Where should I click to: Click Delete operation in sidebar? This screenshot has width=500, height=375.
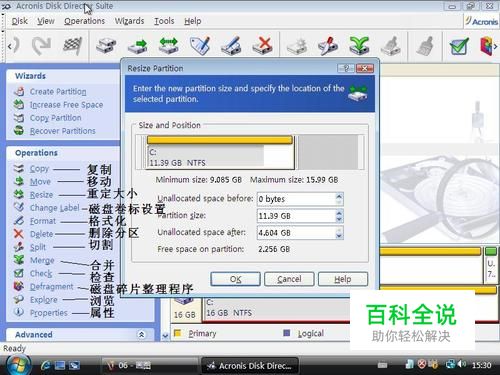[41, 234]
